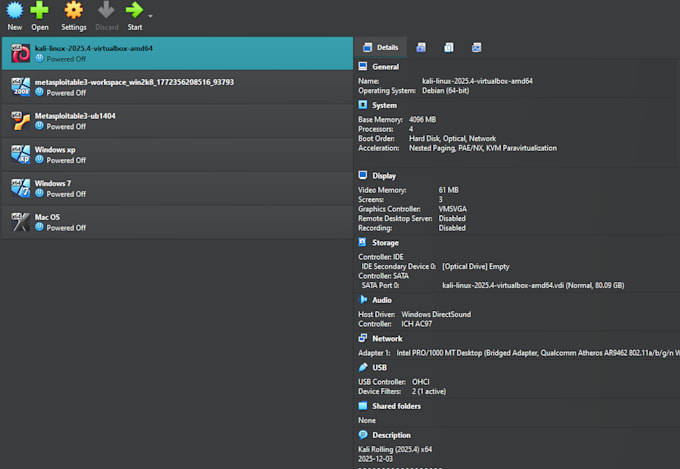680x469 pixels.
Task: Select the Metasploitable3-ub1404 VM's orange icon
Action: [x=20, y=121]
